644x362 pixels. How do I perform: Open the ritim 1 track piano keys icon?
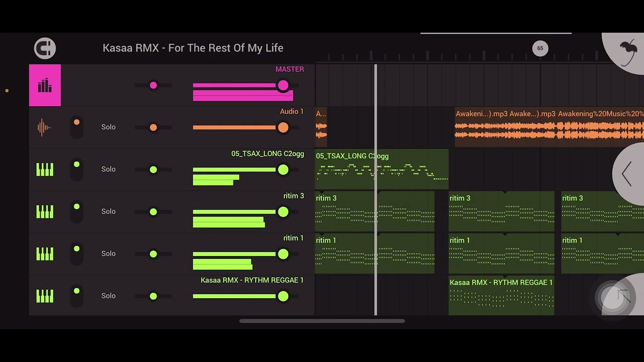[x=45, y=254]
